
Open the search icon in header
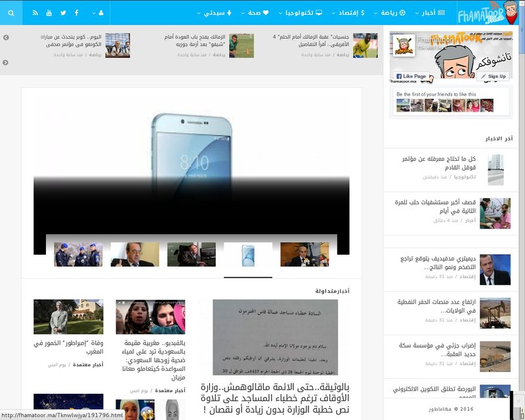[11, 13]
